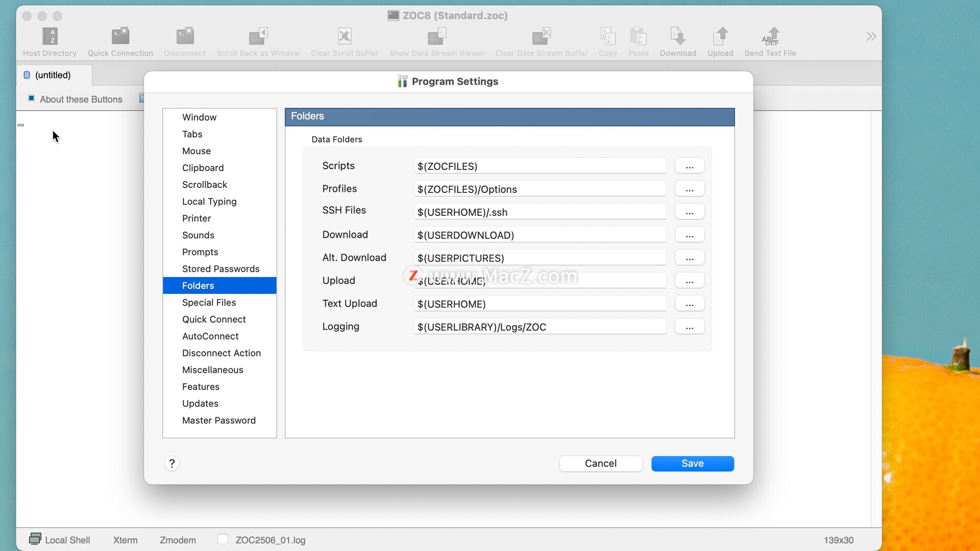This screenshot has width=980, height=551.
Task: Browse for SSH Files folder
Action: 690,212
